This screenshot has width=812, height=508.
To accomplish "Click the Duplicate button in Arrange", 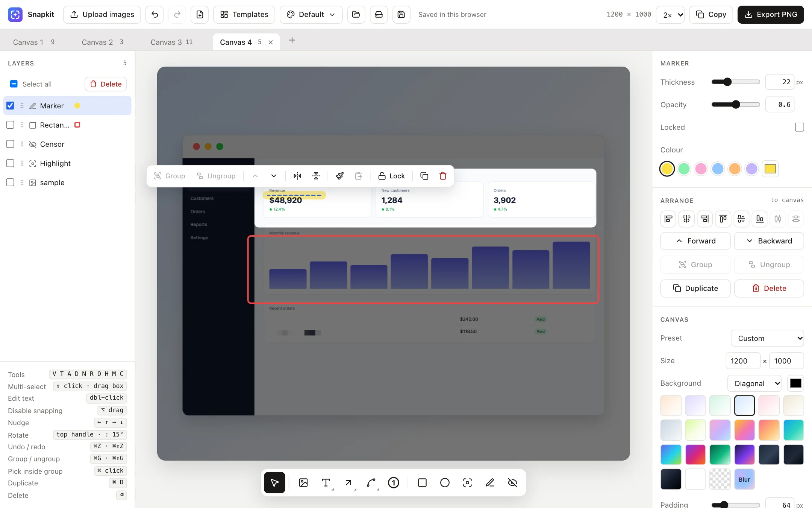I will pos(695,288).
